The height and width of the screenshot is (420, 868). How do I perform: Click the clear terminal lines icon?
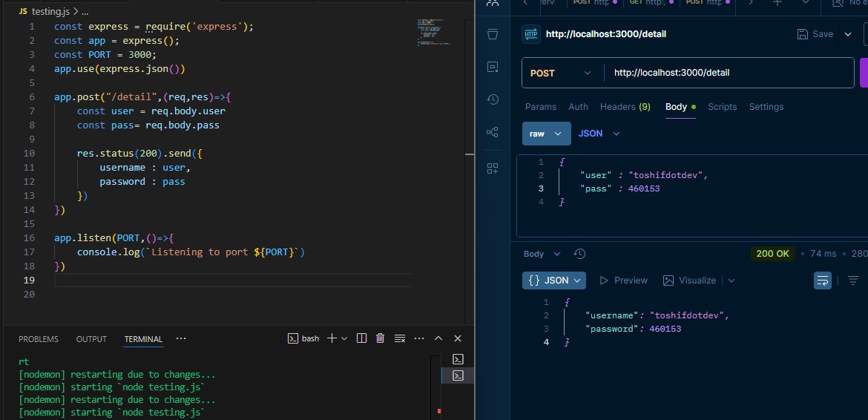point(399,338)
